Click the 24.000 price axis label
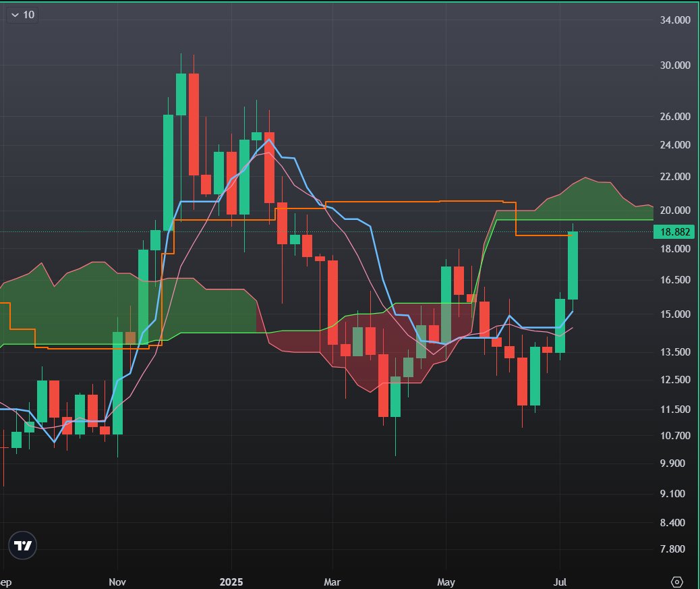700x589 pixels. tap(675, 144)
